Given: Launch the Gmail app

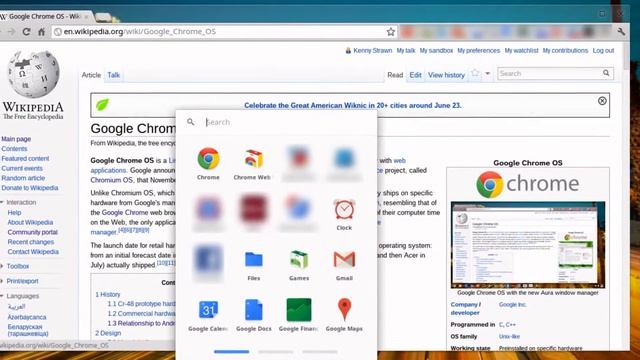Looking at the screenshot, I should click(344, 265).
